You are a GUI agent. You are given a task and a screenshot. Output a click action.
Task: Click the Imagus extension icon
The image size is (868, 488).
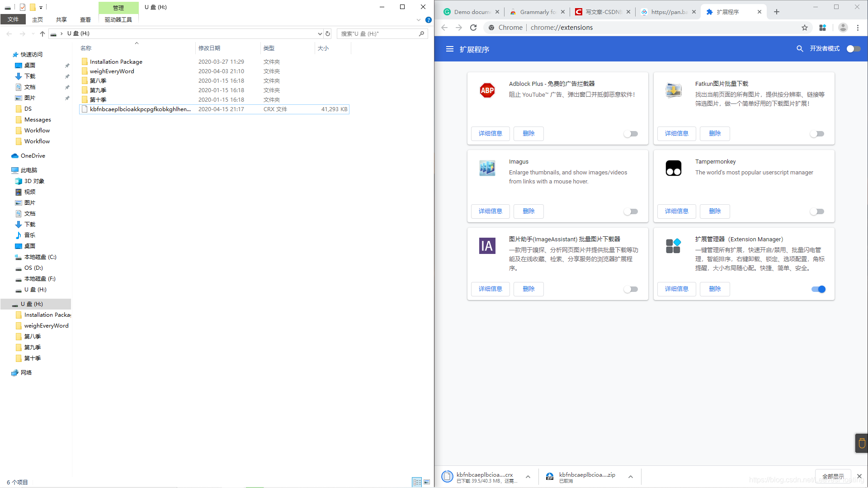pyautogui.click(x=487, y=168)
